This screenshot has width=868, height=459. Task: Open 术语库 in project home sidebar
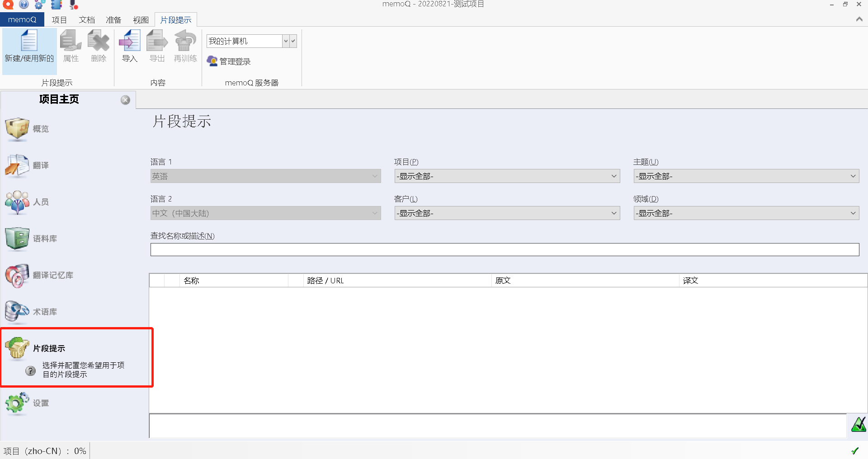[31, 312]
